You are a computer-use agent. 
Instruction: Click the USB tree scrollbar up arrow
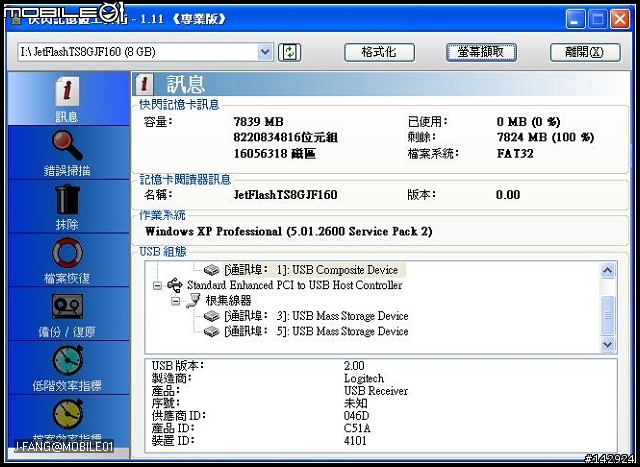click(608, 271)
